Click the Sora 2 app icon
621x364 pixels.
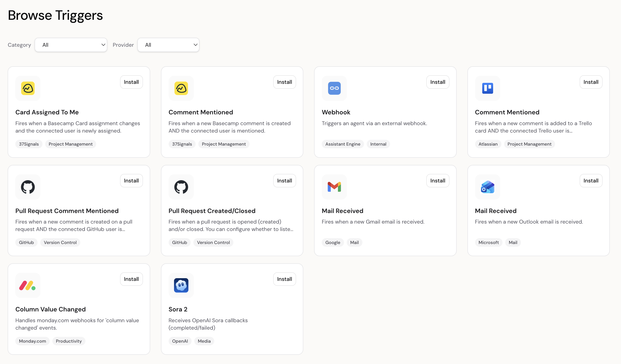tap(181, 285)
